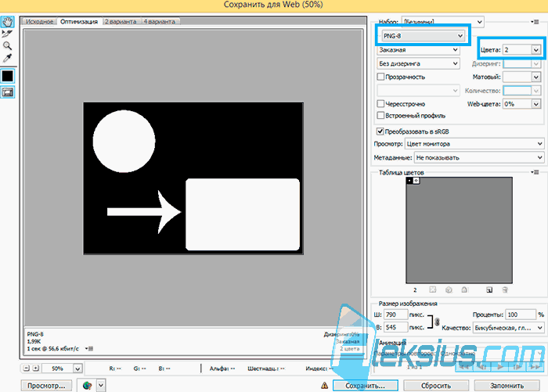
Task: Click the zoom out minus button
Action: click(x=26, y=368)
